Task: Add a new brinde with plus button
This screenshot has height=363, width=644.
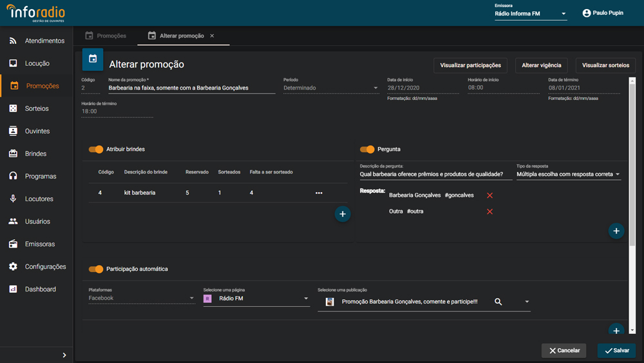Action: [343, 214]
